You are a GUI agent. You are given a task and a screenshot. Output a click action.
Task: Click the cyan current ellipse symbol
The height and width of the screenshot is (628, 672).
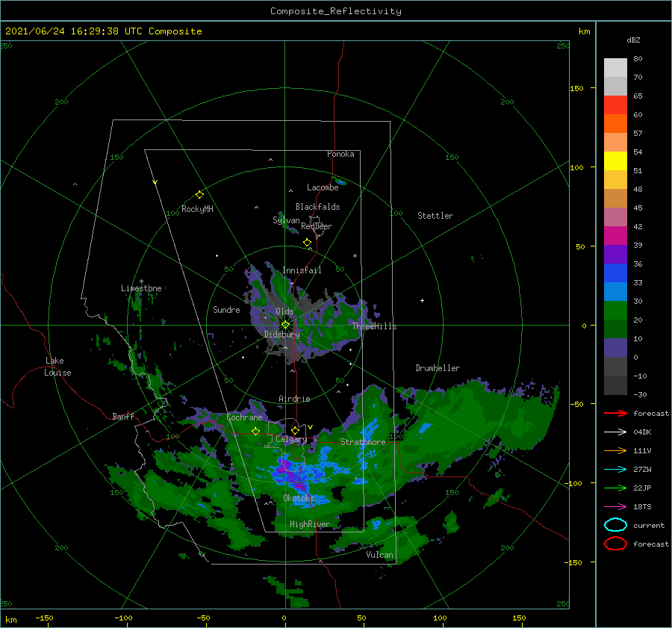tap(615, 525)
